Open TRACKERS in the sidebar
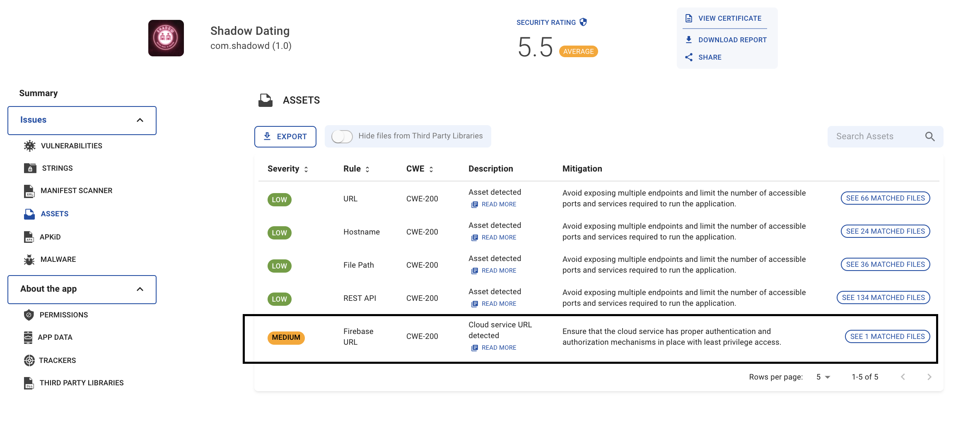 (57, 360)
